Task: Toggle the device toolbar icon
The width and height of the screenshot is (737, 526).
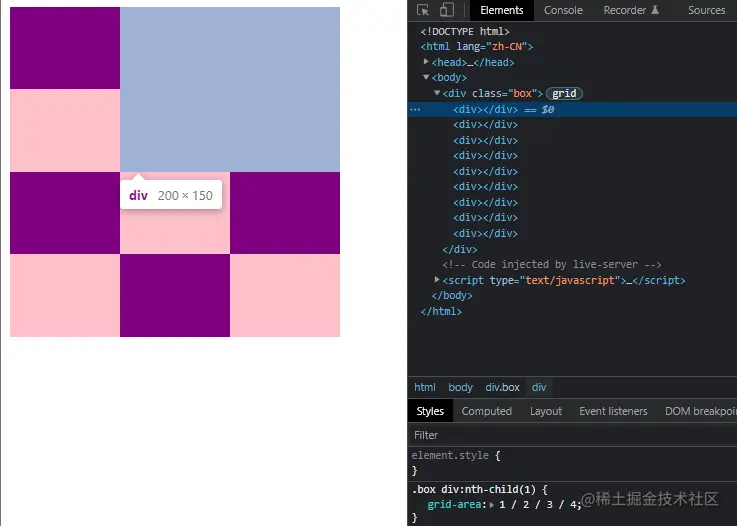Action: (447, 10)
